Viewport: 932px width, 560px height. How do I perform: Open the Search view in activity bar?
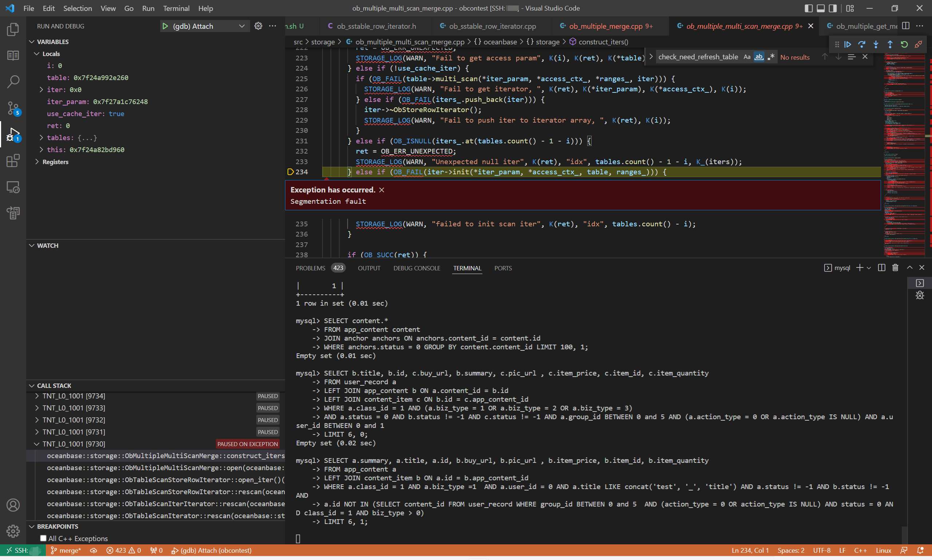point(13,82)
